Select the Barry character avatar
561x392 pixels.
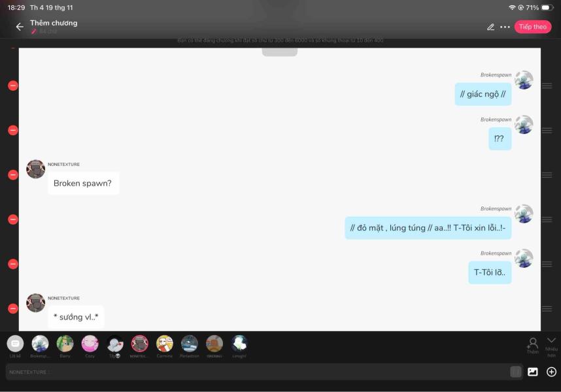[65, 344]
